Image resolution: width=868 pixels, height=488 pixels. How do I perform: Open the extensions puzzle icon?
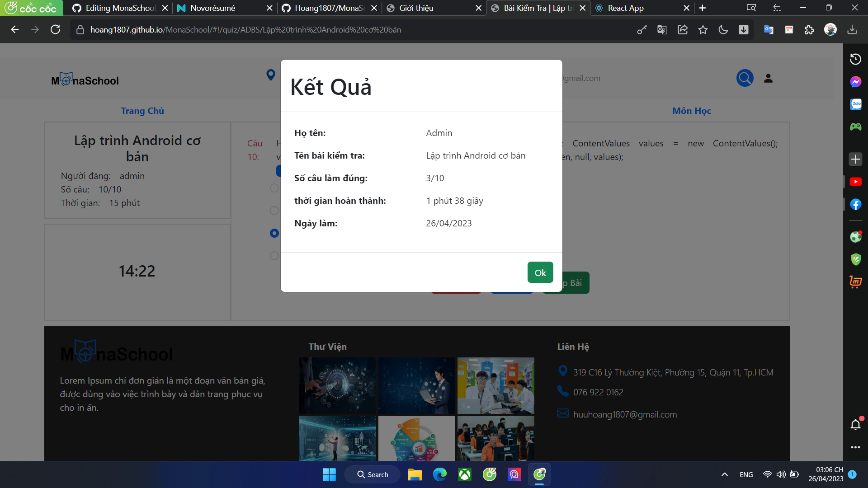(809, 30)
